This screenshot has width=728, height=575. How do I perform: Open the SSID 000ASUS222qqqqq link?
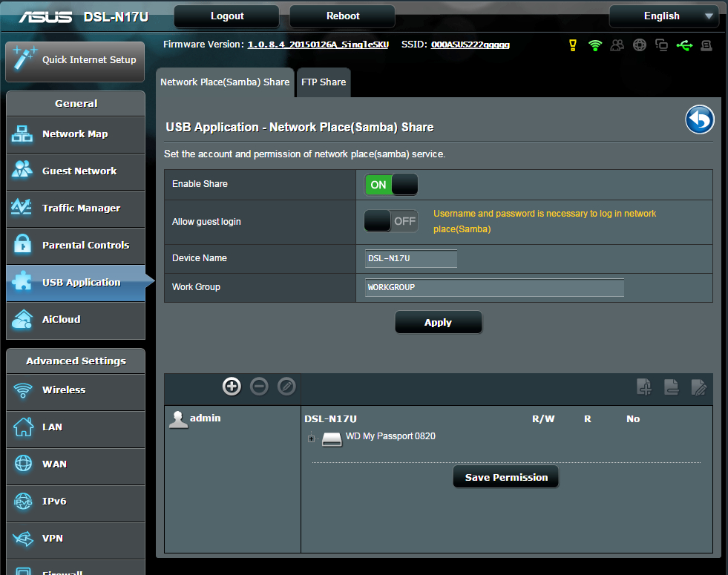pyautogui.click(x=470, y=45)
